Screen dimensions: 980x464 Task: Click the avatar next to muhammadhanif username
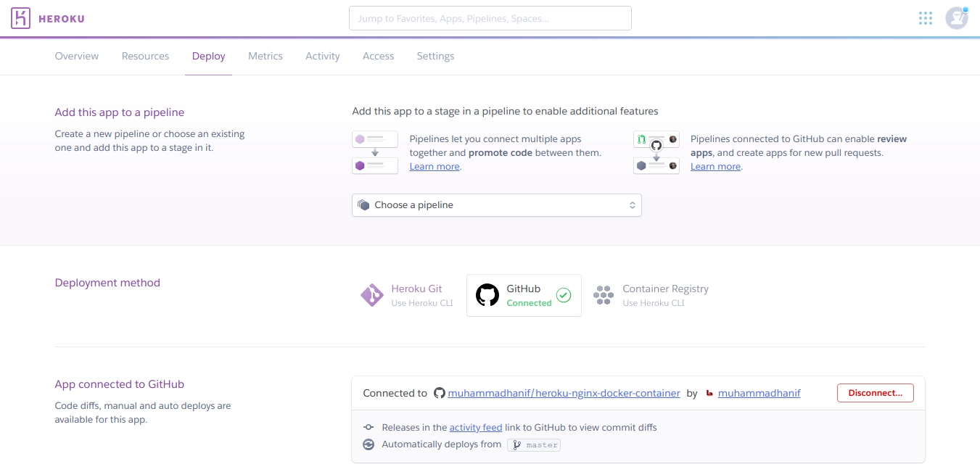[709, 393]
